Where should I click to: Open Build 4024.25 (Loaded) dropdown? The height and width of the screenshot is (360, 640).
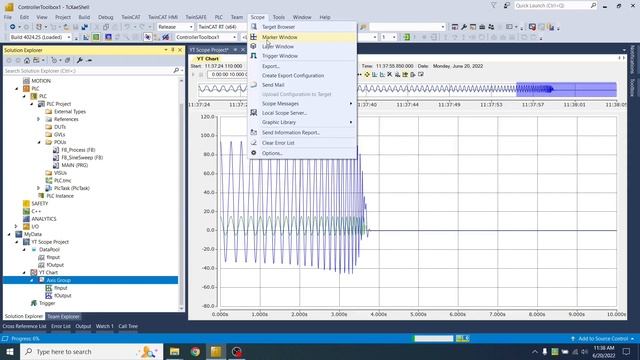tap(40, 37)
